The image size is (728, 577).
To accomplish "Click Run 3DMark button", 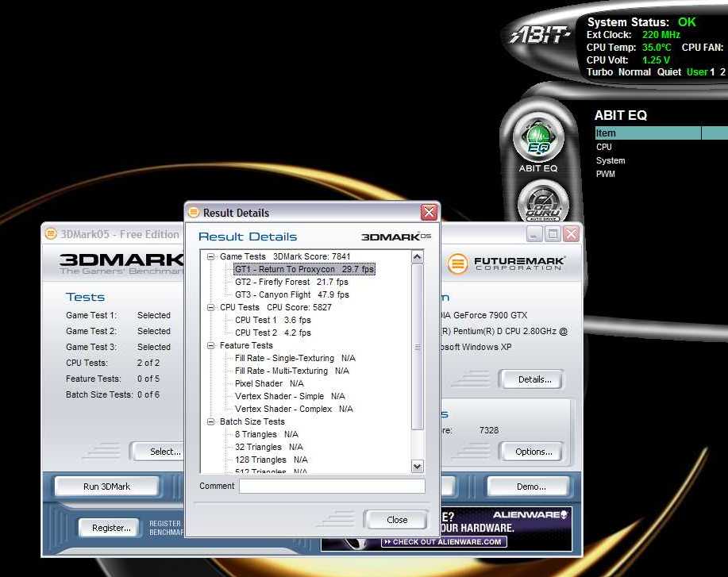I will [107, 487].
